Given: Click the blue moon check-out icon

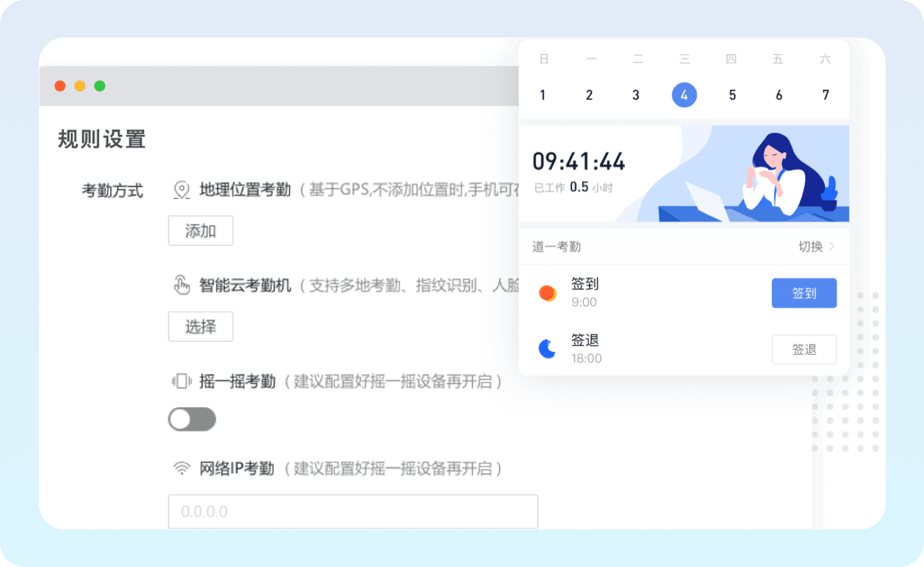Looking at the screenshot, I should pos(547,349).
